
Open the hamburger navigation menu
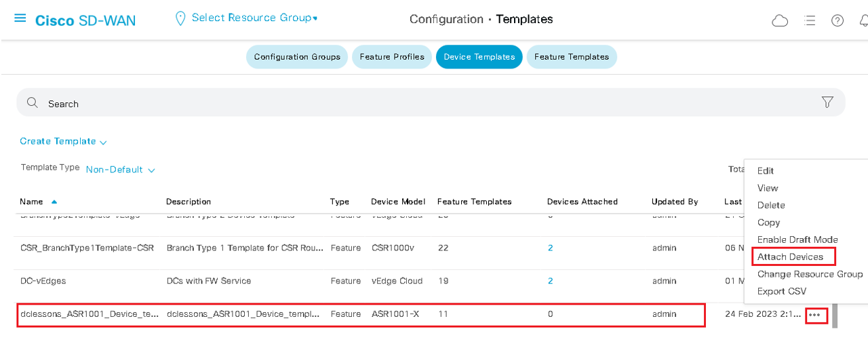20,18
